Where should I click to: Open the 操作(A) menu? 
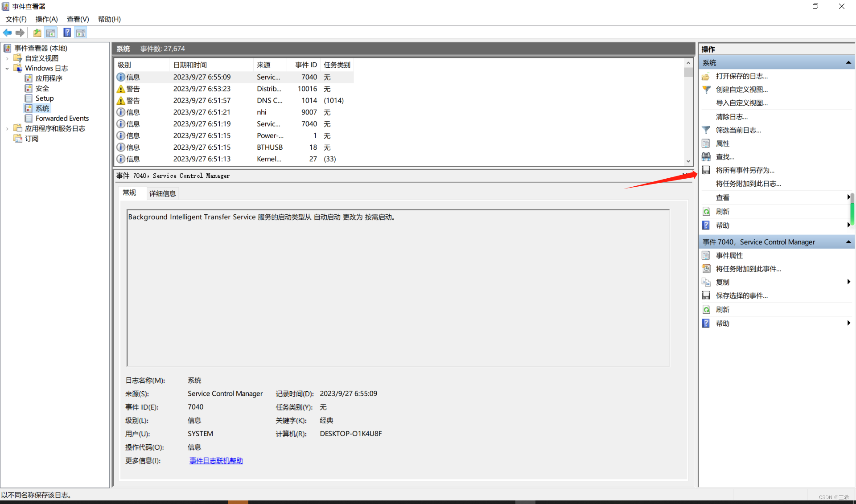point(46,19)
